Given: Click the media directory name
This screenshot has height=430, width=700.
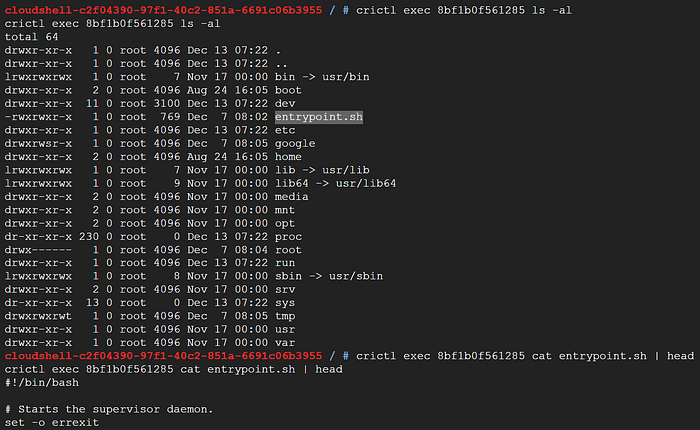Looking at the screenshot, I should point(292,197).
